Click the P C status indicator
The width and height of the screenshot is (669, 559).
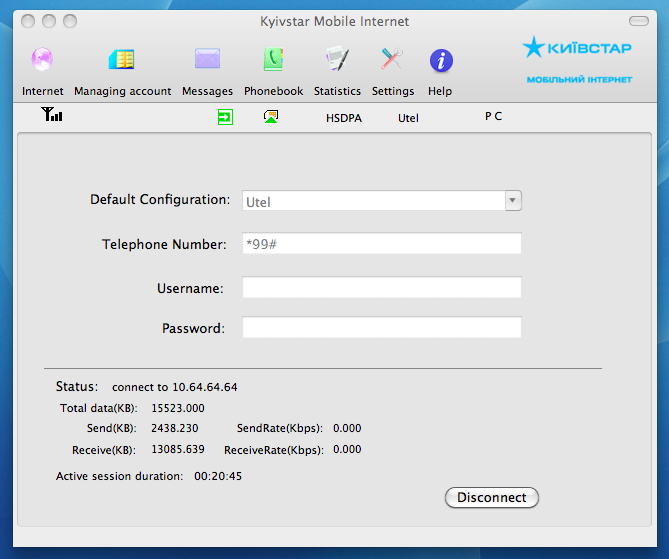493,116
